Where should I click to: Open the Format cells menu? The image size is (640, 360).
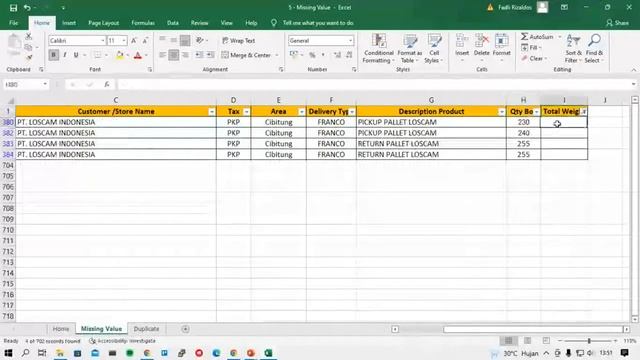tap(502, 48)
